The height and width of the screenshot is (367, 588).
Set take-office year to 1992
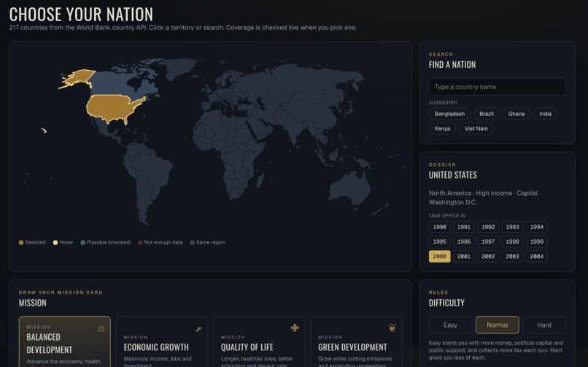(x=488, y=227)
